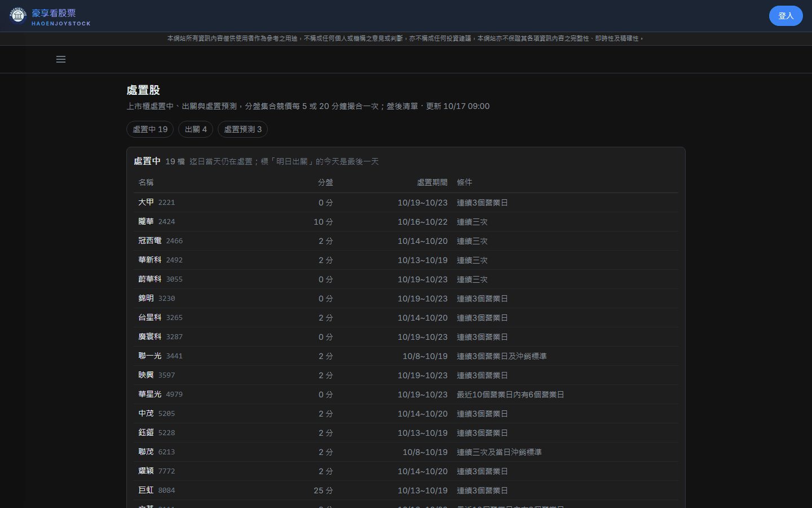Click the 處置股 page heading
Viewport: 812px width, 508px height.
143,90
